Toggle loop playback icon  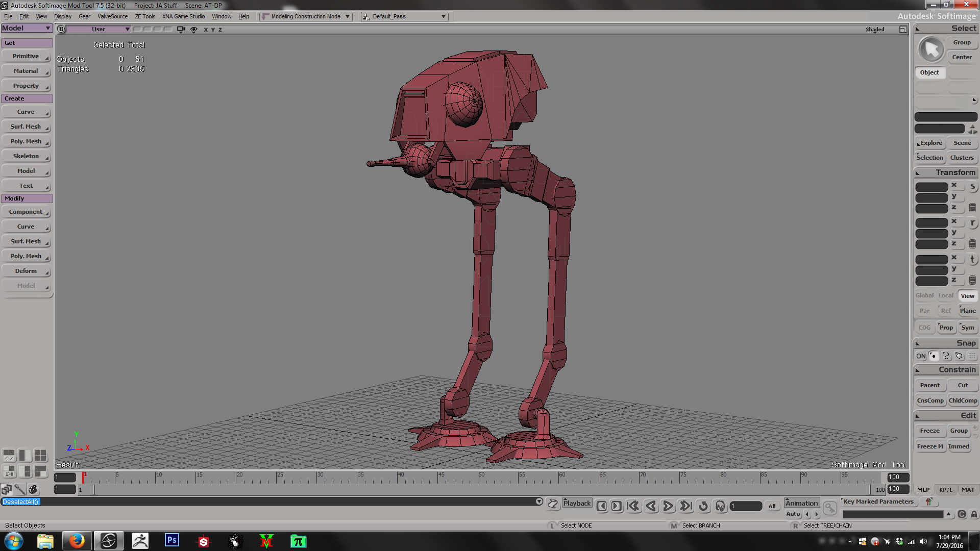pos(703,506)
